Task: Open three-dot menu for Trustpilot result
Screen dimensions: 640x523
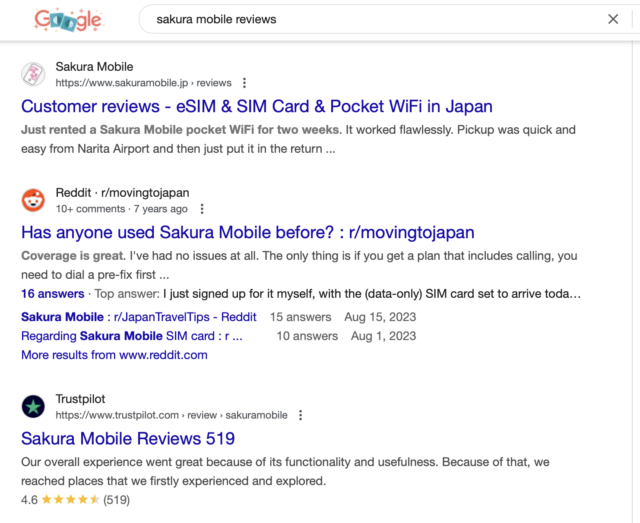Action: coord(300,414)
